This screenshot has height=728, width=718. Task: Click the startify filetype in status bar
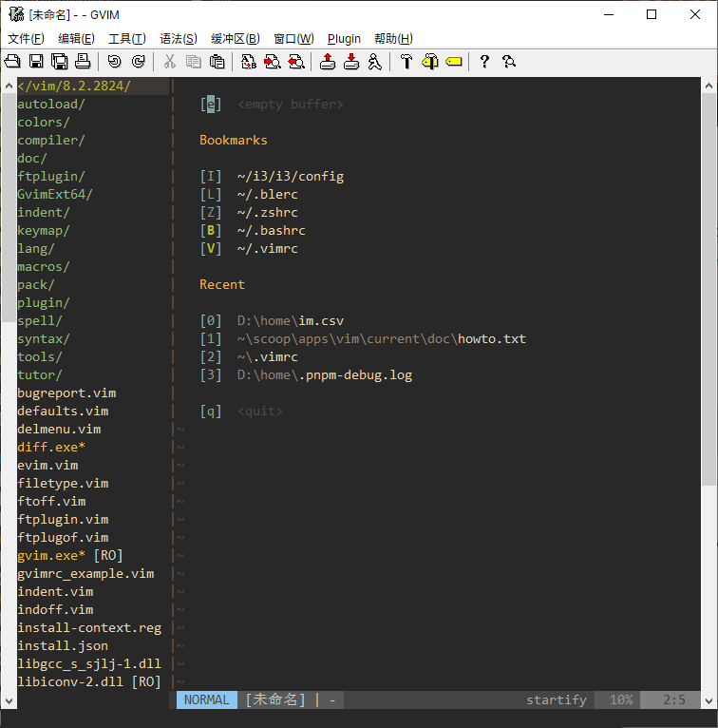click(557, 699)
